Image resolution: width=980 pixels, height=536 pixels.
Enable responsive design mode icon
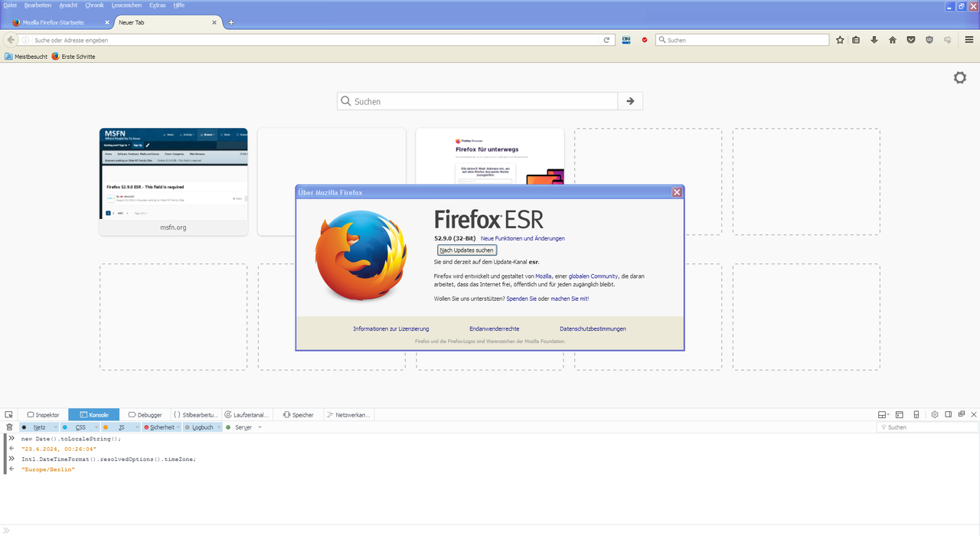916,414
